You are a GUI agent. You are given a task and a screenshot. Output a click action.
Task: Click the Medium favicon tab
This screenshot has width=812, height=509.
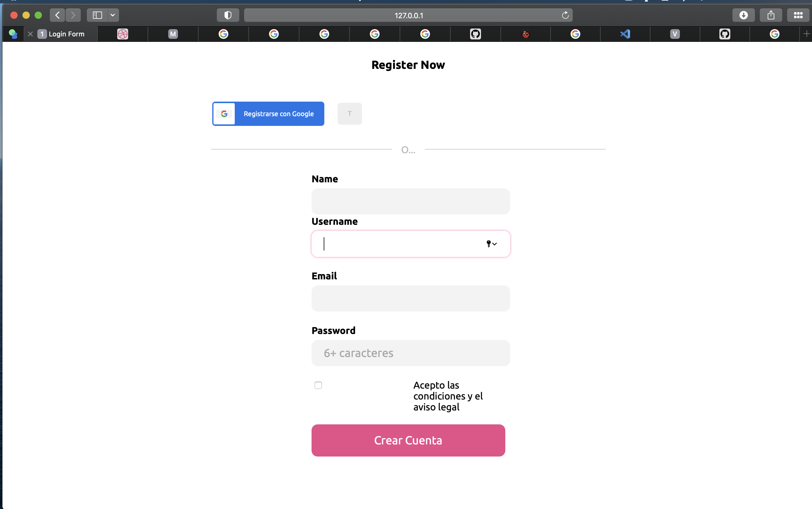point(172,34)
